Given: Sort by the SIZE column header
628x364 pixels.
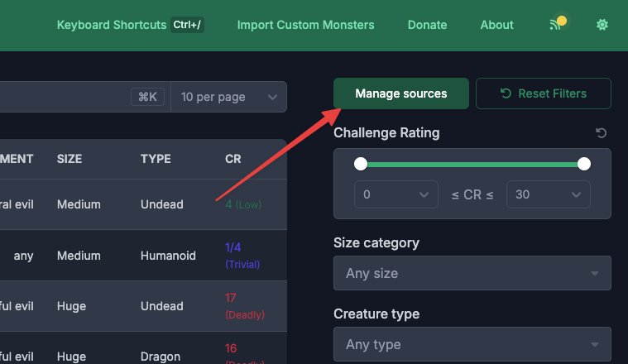Looking at the screenshot, I should (70, 159).
